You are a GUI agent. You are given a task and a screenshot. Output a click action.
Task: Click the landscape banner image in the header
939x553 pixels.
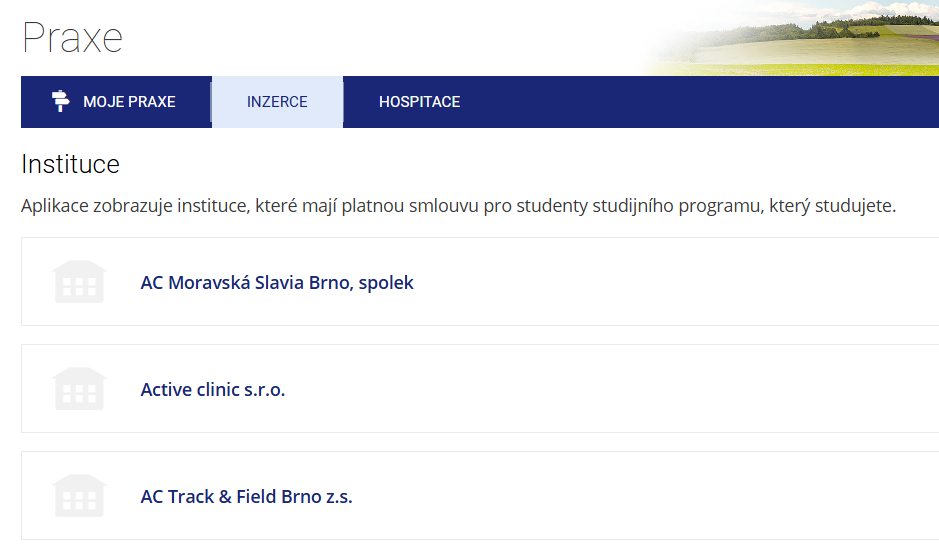pos(820,40)
